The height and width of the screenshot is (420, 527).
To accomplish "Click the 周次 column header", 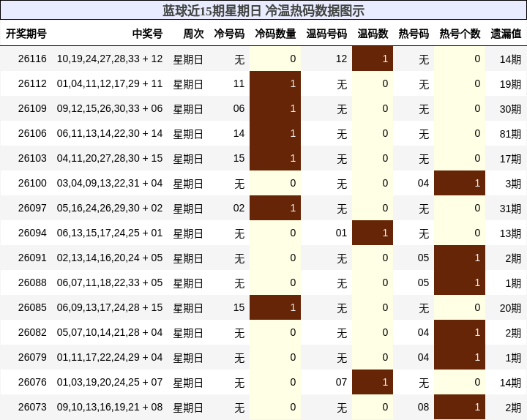I will [x=193, y=34].
